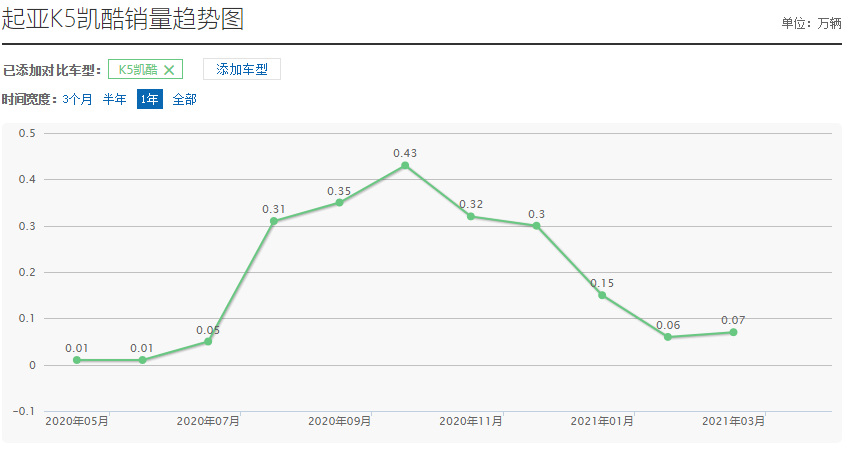This screenshot has width=851, height=451.
Task: Choose the 1年 time range
Action: 149,99
